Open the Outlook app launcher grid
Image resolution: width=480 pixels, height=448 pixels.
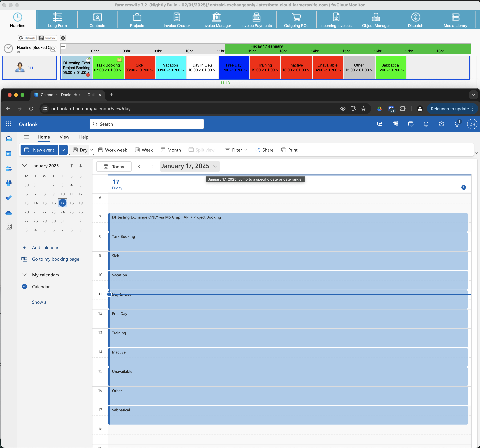(9, 124)
